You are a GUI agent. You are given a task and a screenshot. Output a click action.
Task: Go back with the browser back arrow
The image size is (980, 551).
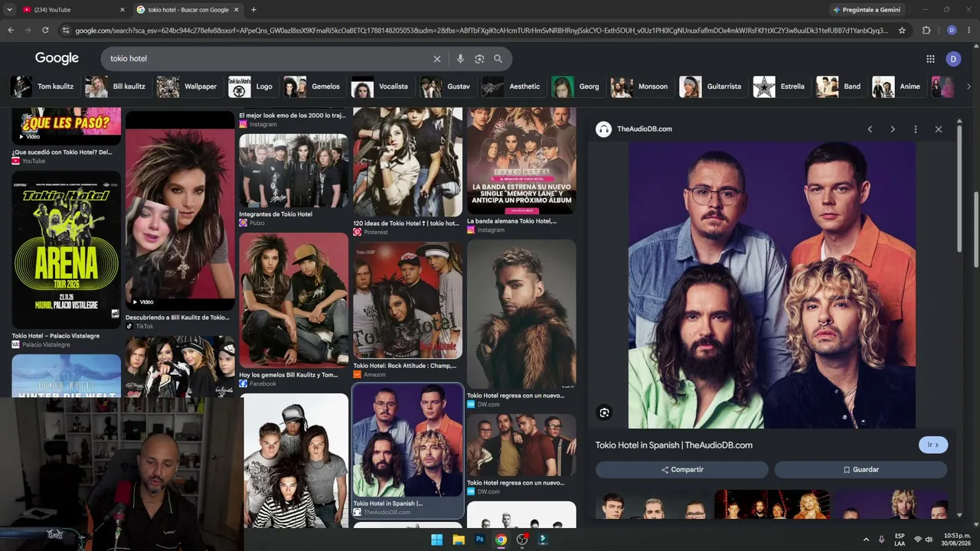pyautogui.click(x=11, y=31)
